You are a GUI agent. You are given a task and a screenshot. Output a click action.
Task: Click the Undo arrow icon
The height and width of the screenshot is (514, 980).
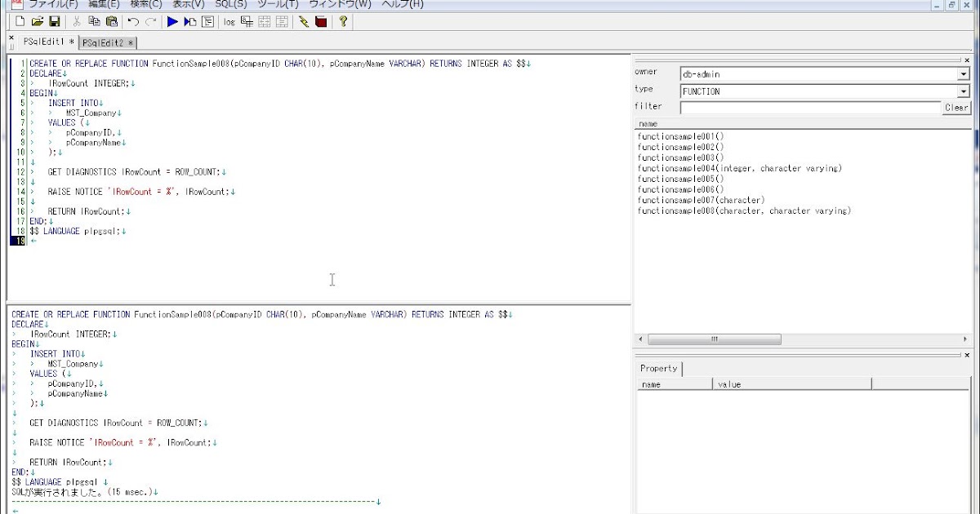click(133, 22)
